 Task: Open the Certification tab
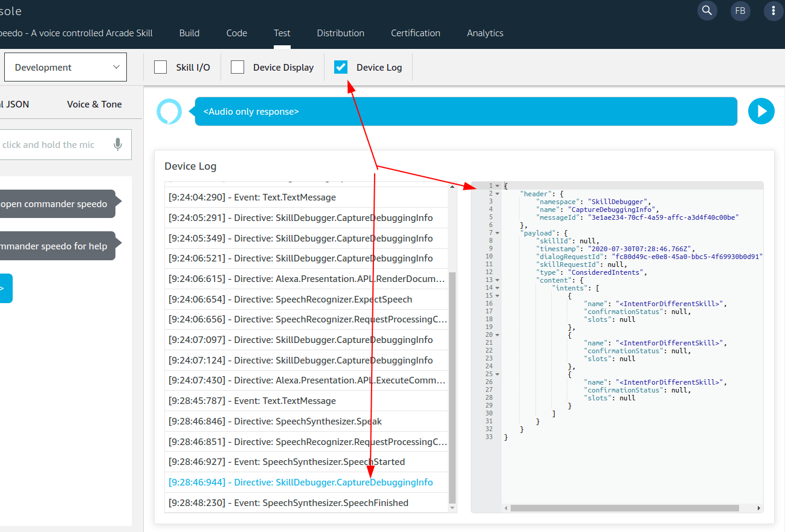tap(415, 33)
